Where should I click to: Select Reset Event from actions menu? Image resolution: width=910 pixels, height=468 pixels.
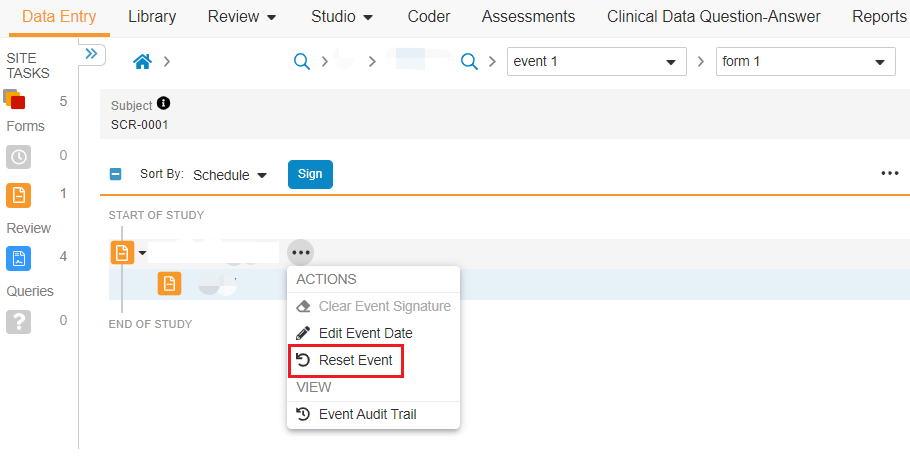tap(355, 360)
